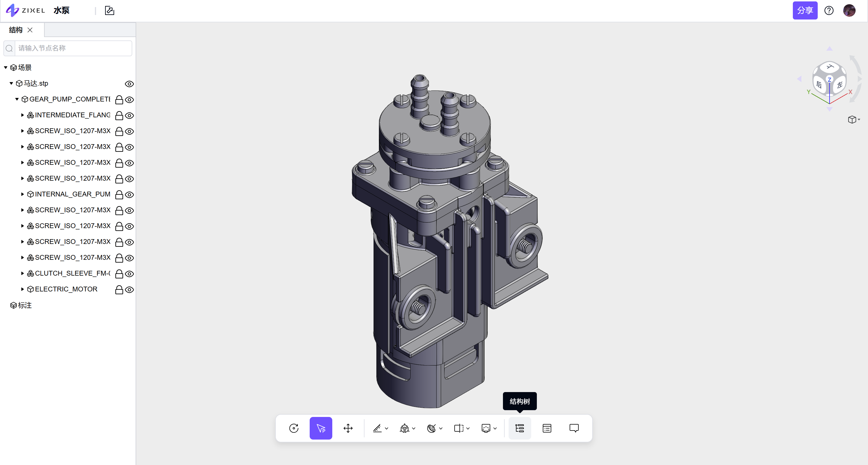
Task: Open the section cut tool
Action: (432, 428)
